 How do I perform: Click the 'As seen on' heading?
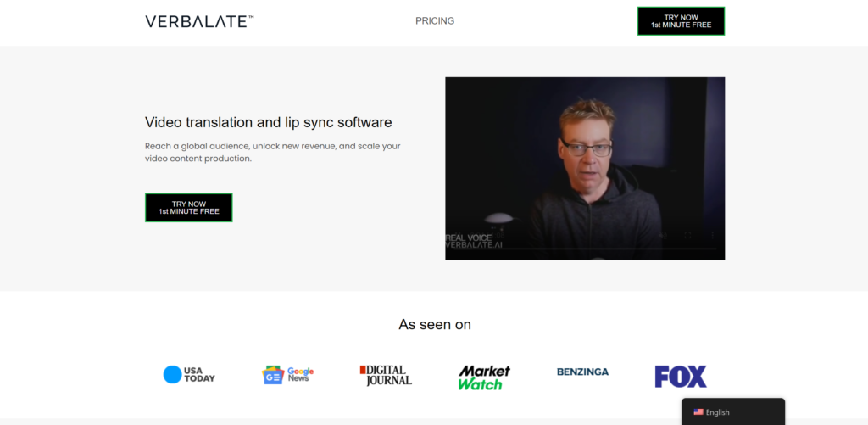click(435, 324)
